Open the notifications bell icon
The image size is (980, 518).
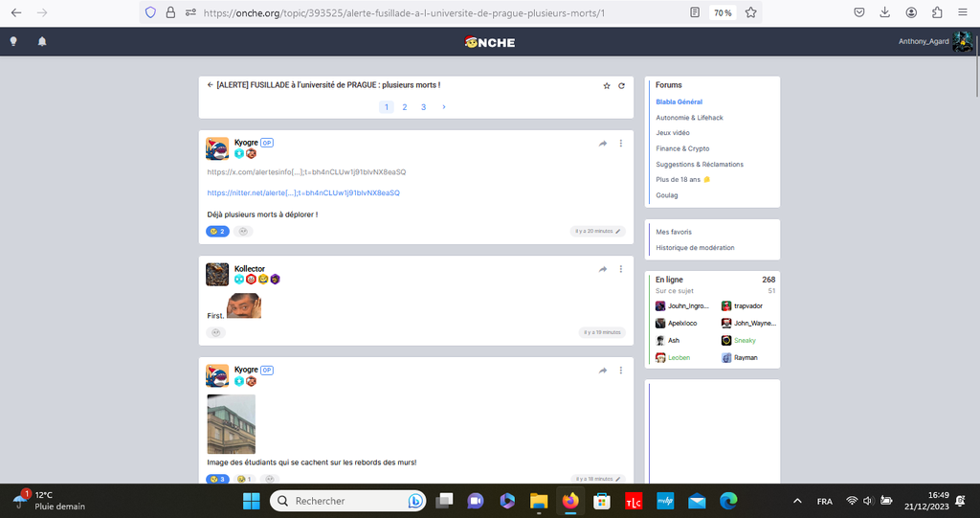pyautogui.click(x=42, y=41)
